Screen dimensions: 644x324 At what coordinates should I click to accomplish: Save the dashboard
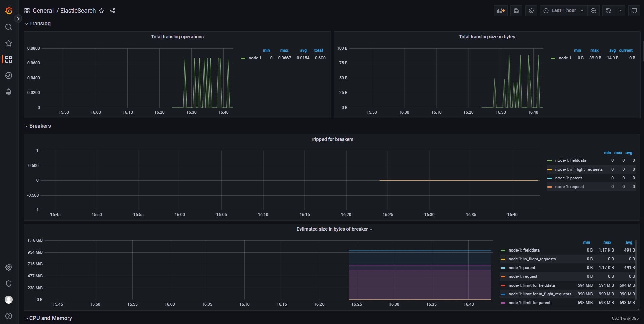coord(516,11)
